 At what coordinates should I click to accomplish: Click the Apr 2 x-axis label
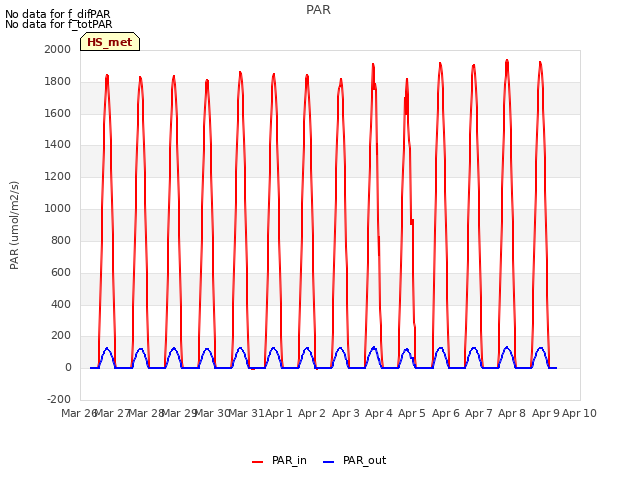[312, 413]
